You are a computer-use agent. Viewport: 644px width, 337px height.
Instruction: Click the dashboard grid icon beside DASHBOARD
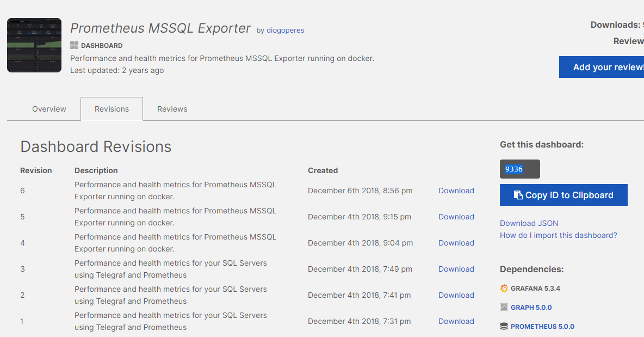coord(74,45)
